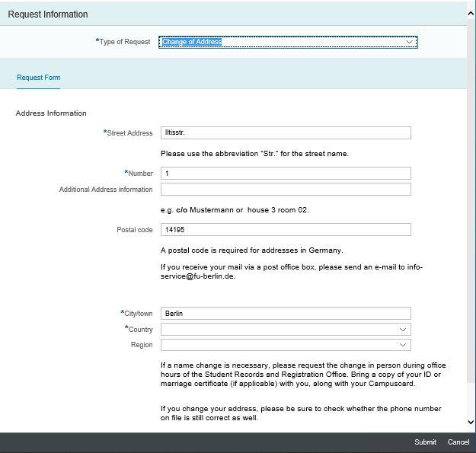The image size is (476, 453).
Task: Click into the house Number field
Action: pyautogui.click(x=286, y=174)
